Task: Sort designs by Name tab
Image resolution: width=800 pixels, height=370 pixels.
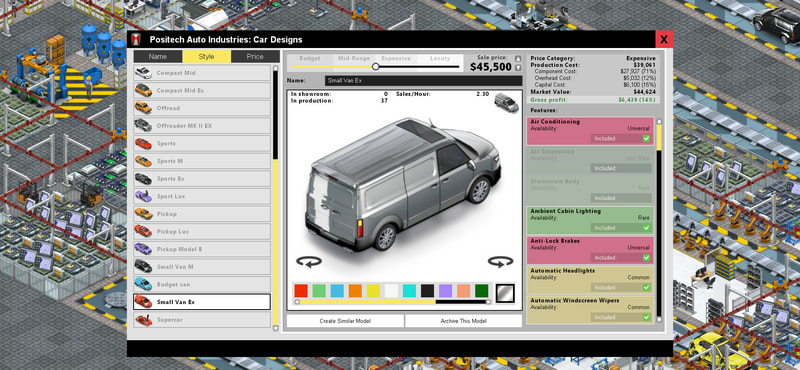Action: click(158, 57)
